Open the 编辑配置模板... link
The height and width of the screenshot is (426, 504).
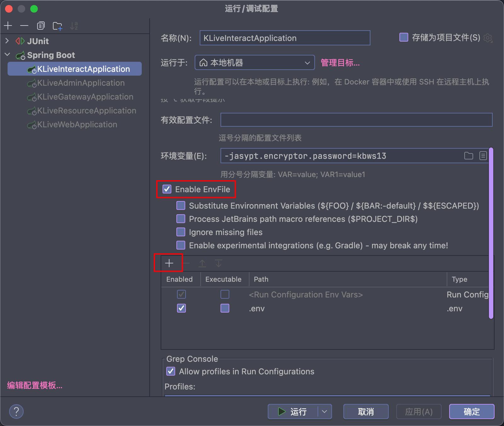coord(35,385)
